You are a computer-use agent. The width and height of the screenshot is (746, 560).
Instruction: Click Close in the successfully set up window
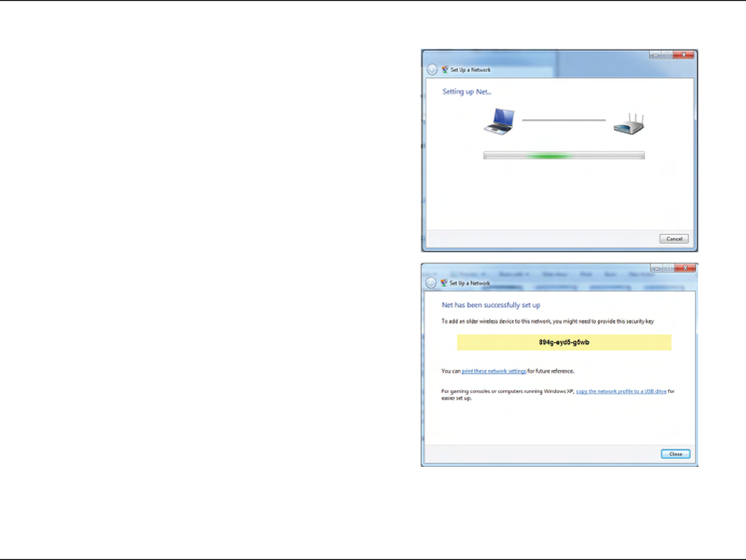click(x=676, y=454)
